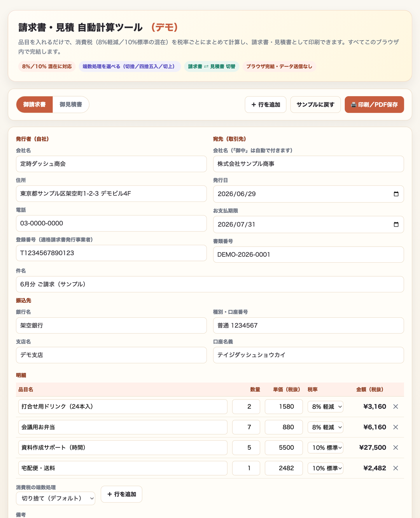The height and width of the screenshot is (518, 420).
Task: Open tax rate dropdown for 会議用お弁当
Action: pyautogui.click(x=325, y=427)
